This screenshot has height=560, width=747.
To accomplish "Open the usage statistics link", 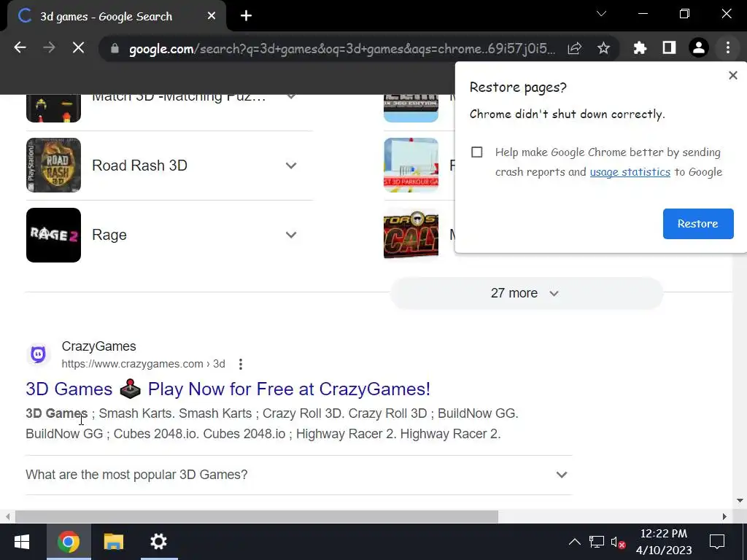I will [630, 172].
